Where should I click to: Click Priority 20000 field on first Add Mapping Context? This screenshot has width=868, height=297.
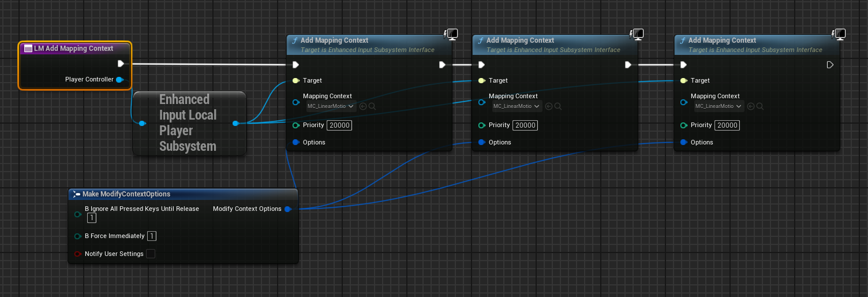[339, 125]
